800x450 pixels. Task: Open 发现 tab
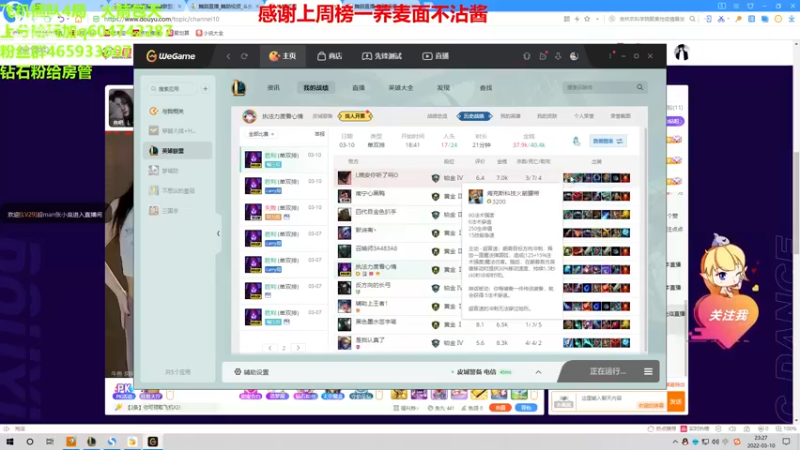443,88
